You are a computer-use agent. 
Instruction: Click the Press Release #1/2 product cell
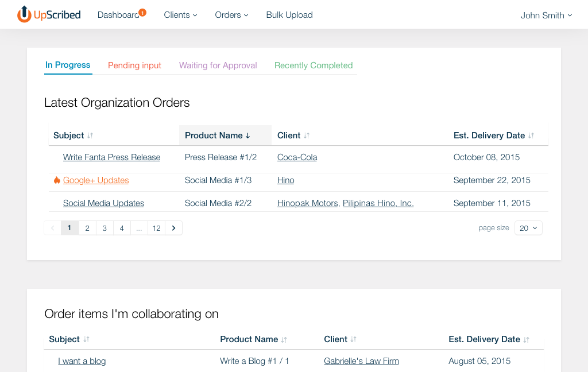pyautogui.click(x=221, y=157)
